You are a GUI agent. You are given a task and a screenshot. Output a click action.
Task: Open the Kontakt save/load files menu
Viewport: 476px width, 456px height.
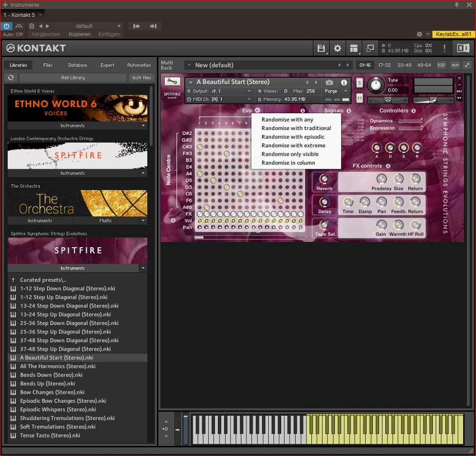(321, 48)
